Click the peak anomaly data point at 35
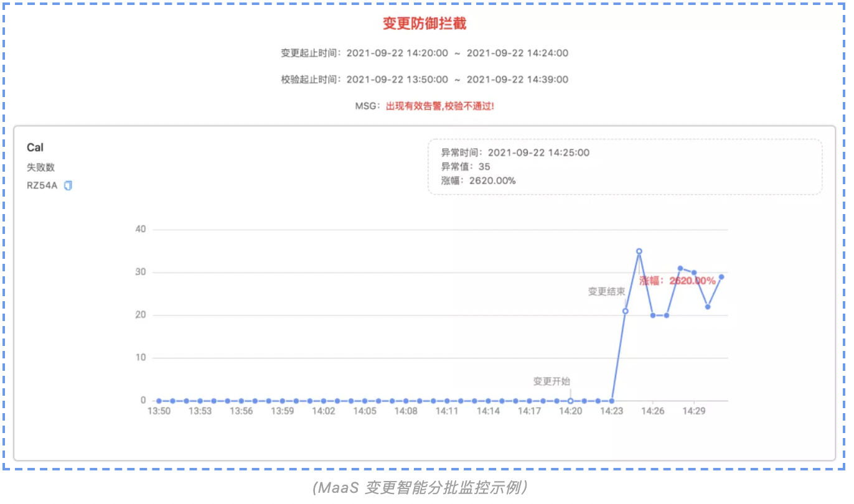854x504 pixels. coord(639,251)
